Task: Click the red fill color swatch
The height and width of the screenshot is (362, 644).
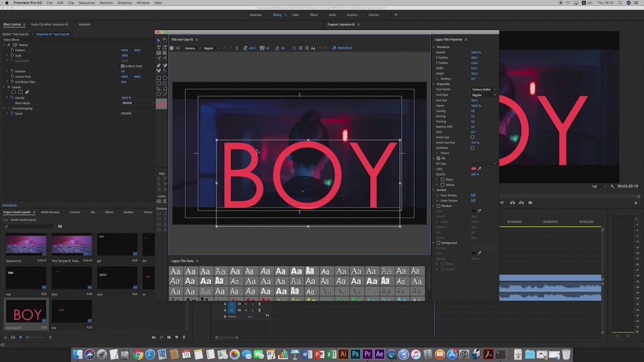Action: click(x=473, y=169)
